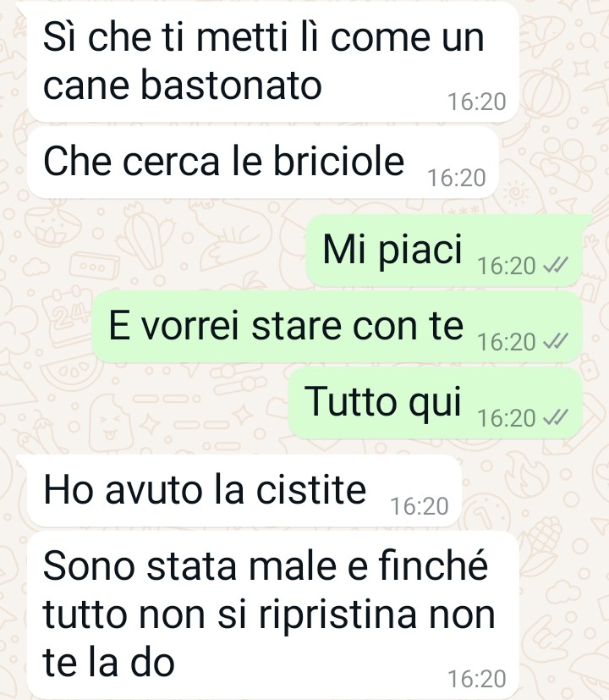
Task: Tap the 16:20 timestamp beside 'Che cerca le briciole'
Action: point(457,178)
